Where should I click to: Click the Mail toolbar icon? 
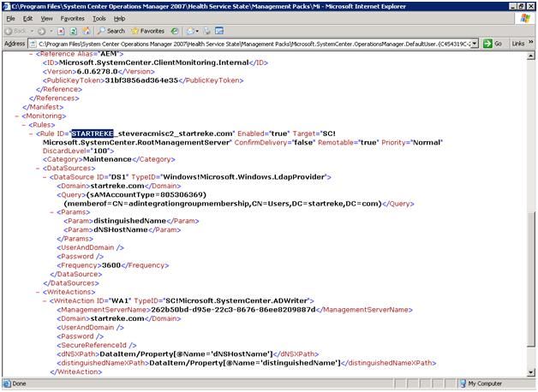(x=190, y=31)
